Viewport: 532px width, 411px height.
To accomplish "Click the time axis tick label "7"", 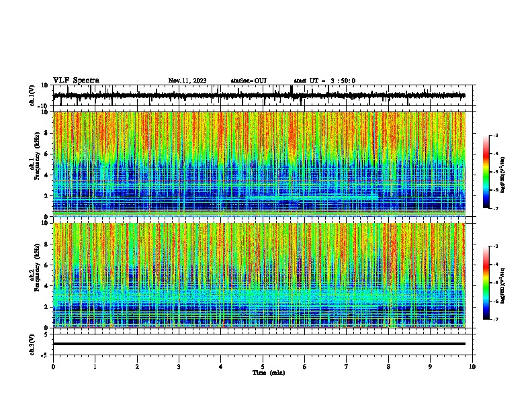I will [x=347, y=367].
